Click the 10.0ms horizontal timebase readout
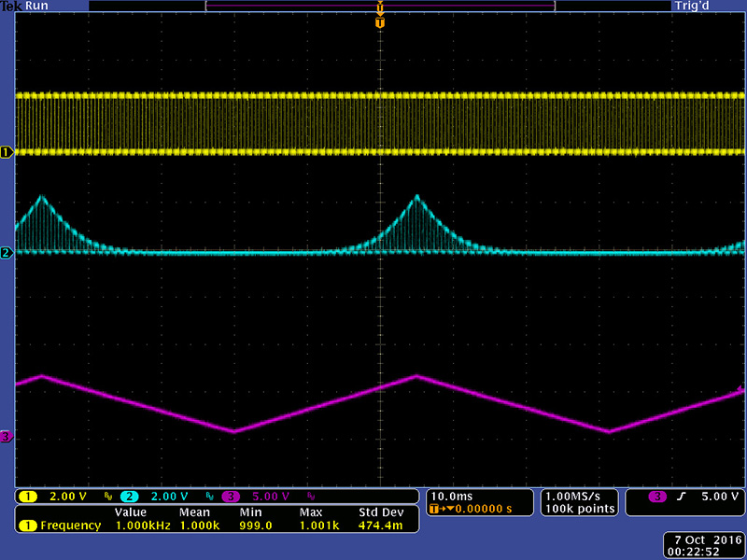Image resolution: width=747 pixels, height=560 pixels. pos(452,497)
